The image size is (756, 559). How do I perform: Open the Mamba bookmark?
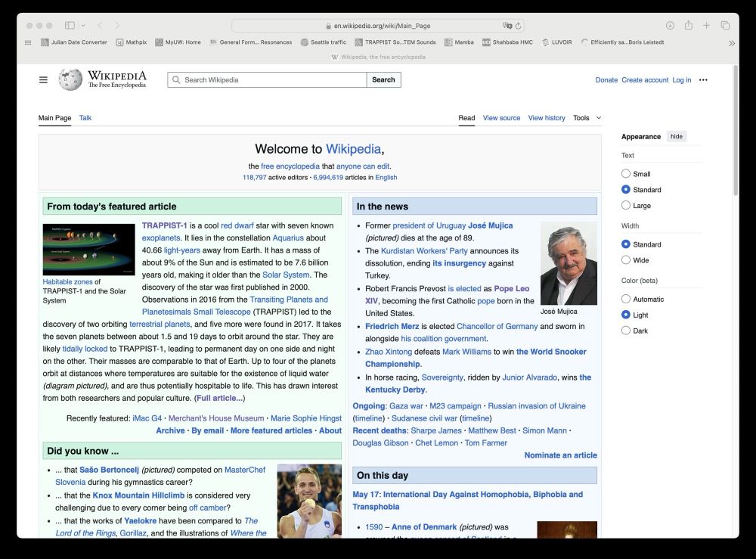pos(459,42)
